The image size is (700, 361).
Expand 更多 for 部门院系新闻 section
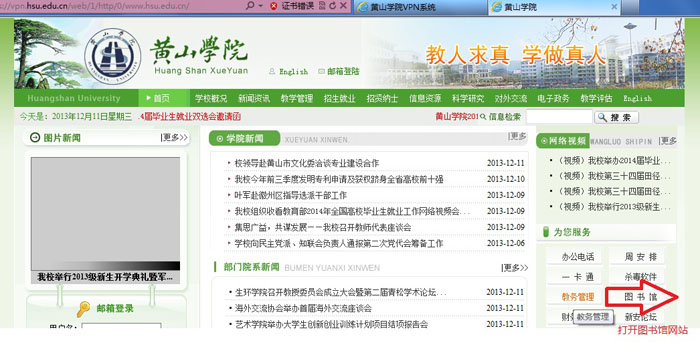[x=515, y=268]
